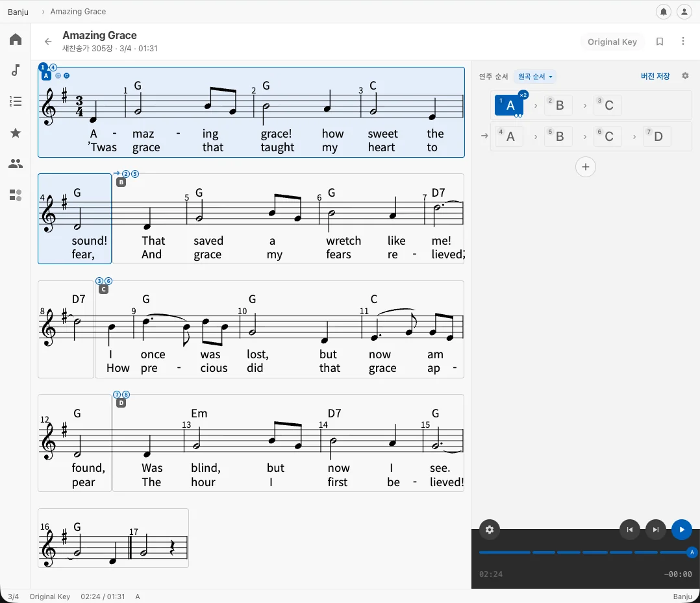Click the 02:24 elapsed time in the player
Screen dimensions: 700x603
(491, 574)
